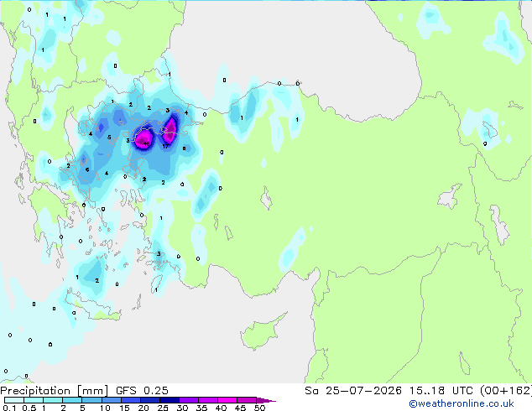Click the legend label '0.5'
532x411 pixels.
coord(29,408)
